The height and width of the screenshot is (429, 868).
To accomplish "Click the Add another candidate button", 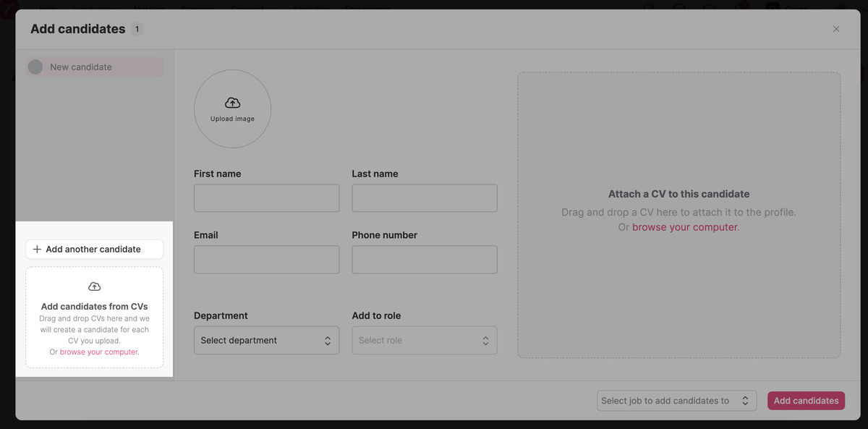I will coord(94,249).
